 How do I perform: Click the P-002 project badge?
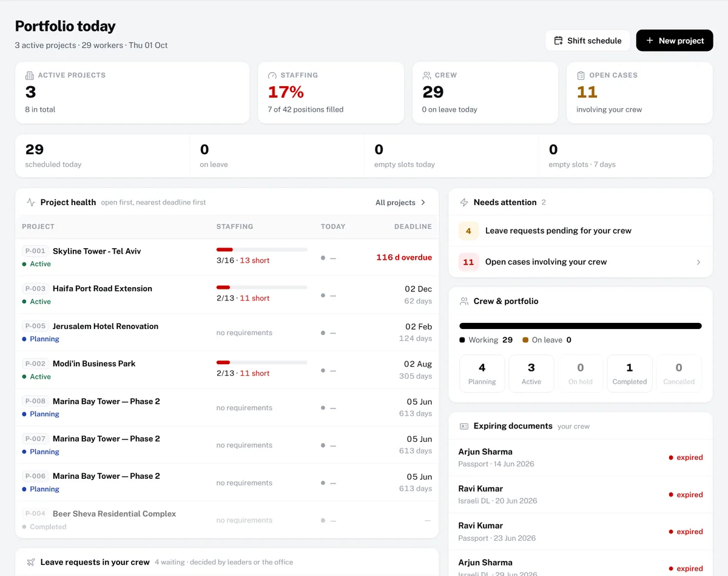tap(35, 364)
